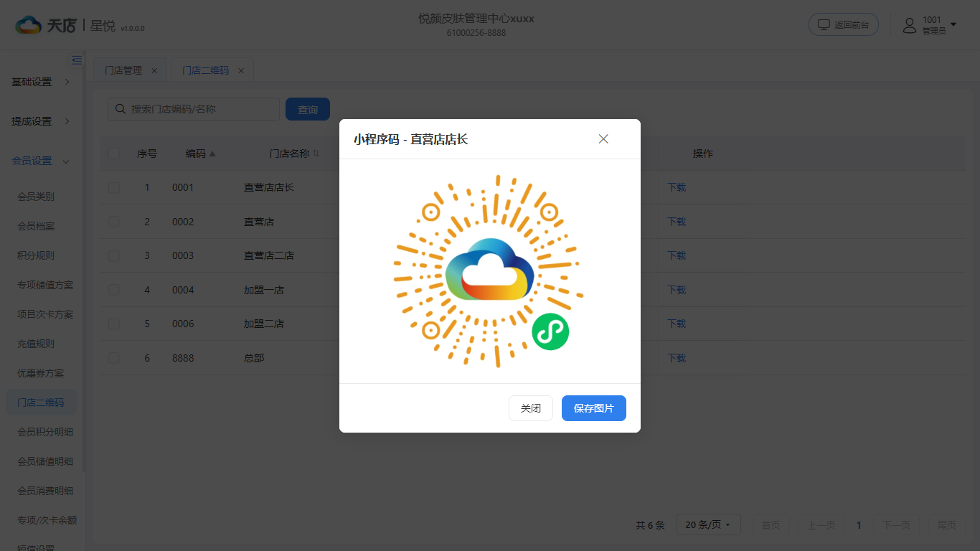Click 下载 link for 总部
Image resolution: width=980 pixels, height=551 pixels.
pyautogui.click(x=677, y=358)
